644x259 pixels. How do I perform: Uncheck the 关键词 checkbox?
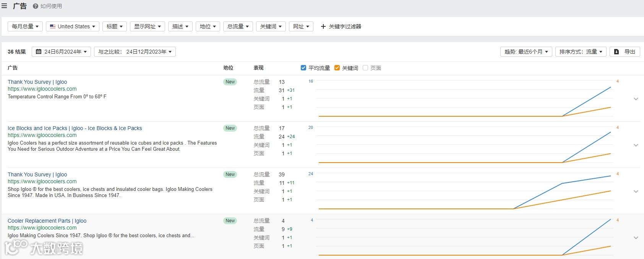337,68
